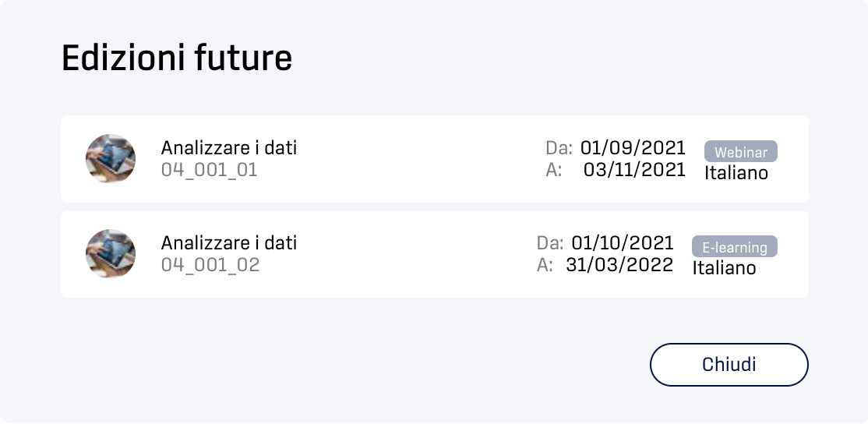Click the Da: label in Webinar row
Image resolution: width=868 pixels, height=424 pixels.
tap(559, 148)
